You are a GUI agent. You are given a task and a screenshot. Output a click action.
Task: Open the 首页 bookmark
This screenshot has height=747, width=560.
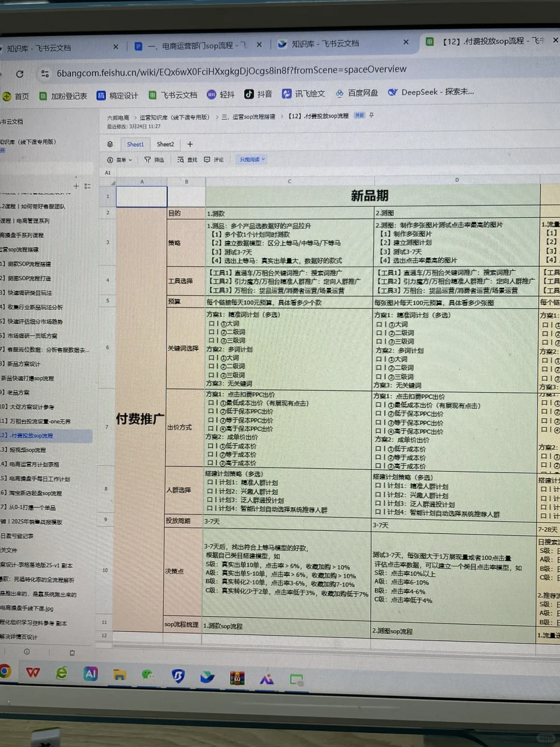(x=16, y=96)
